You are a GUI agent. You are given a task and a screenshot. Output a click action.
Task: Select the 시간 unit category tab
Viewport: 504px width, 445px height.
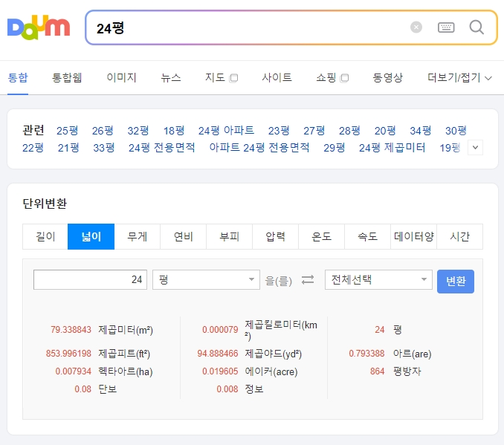pyautogui.click(x=459, y=237)
